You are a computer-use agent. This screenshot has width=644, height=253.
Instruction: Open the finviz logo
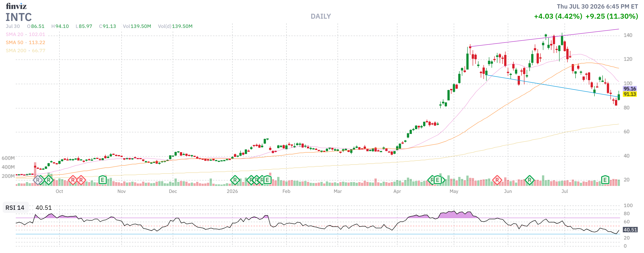[16, 6]
